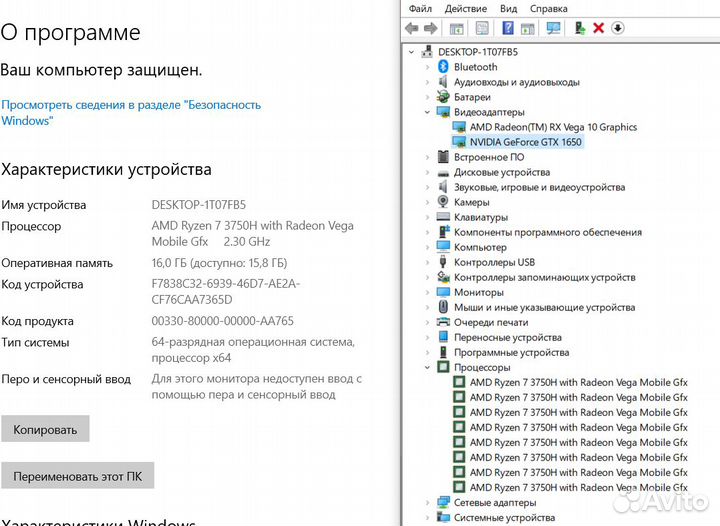Click the blue question mark help icon
Image resolution: width=720 pixels, height=526 pixels.
tap(508, 28)
